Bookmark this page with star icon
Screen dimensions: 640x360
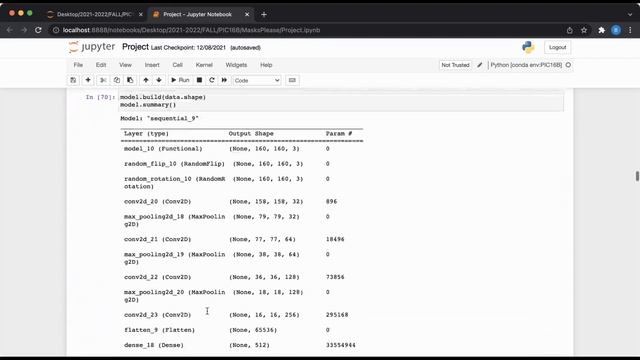(584, 30)
